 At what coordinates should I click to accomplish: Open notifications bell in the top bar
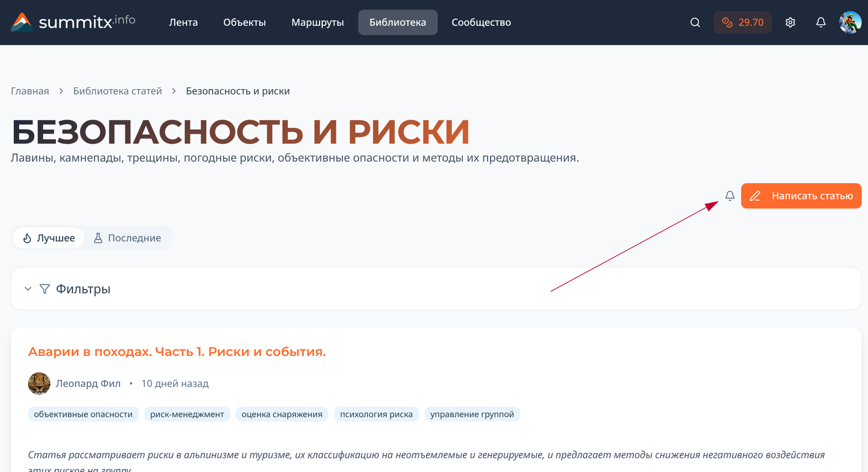821,22
